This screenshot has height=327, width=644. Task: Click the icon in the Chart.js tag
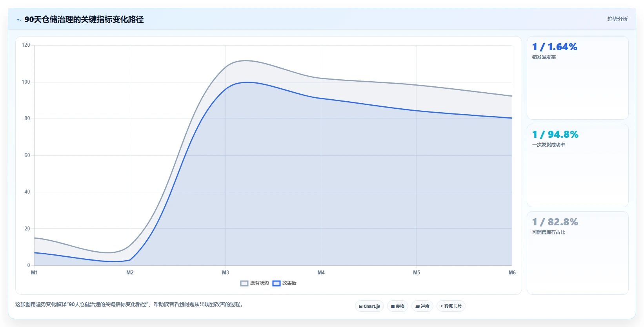point(360,307)
